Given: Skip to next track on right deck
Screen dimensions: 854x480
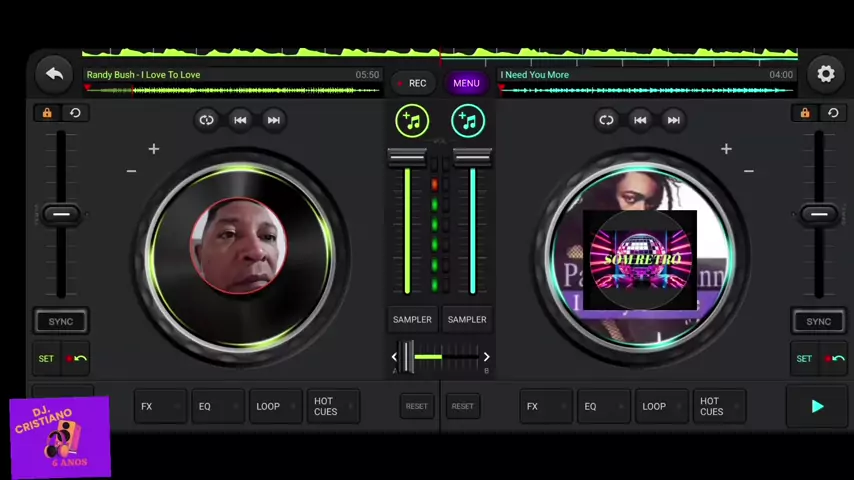Looking at the screenshot, I should pos(673,120).
